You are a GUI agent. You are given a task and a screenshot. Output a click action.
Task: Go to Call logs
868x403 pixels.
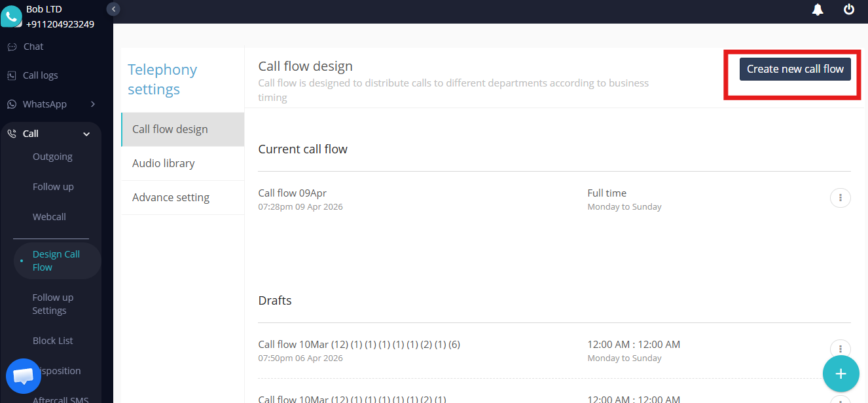coord(40,75)
